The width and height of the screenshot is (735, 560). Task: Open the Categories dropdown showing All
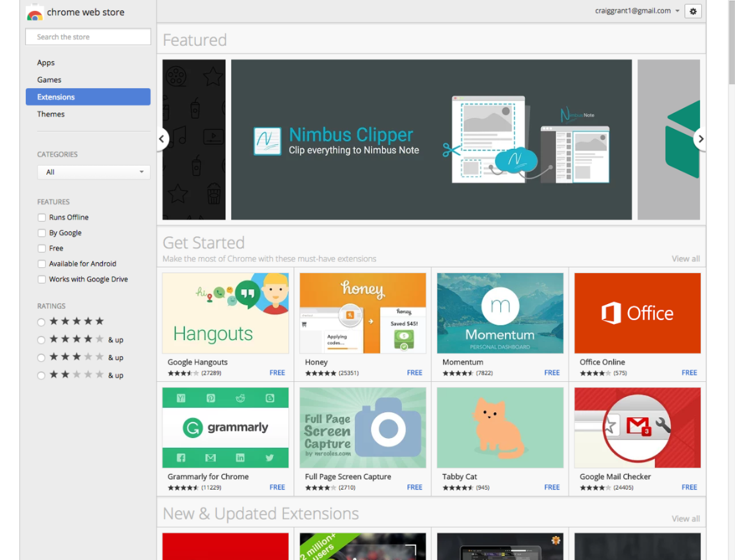93,172
